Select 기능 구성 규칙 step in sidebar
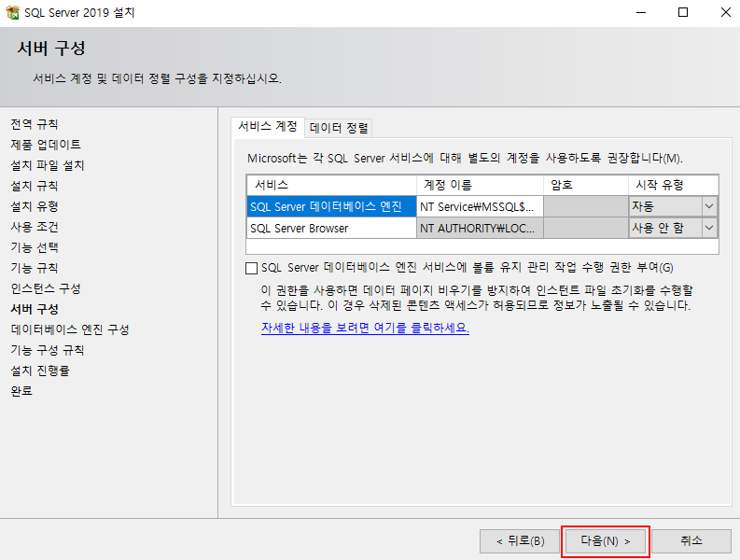The height and width of the screenshot is (560, 740). [x=48, y=350]
